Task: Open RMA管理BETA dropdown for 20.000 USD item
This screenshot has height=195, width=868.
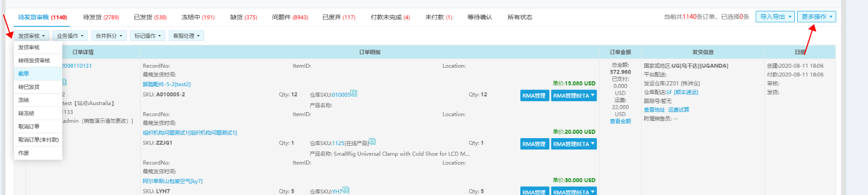Action: tap(574, 144)
